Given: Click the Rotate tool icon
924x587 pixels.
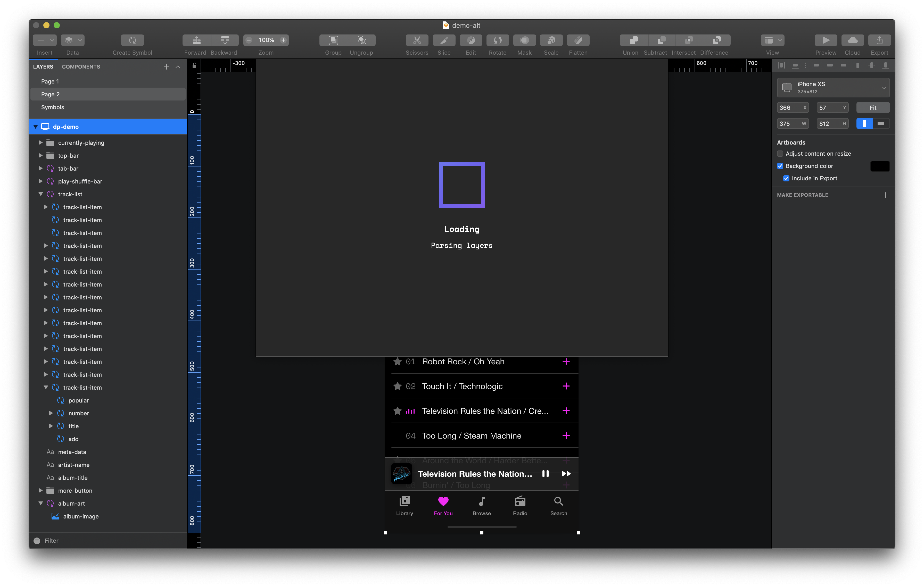Looking at the screenshot, I should point(497,40).
